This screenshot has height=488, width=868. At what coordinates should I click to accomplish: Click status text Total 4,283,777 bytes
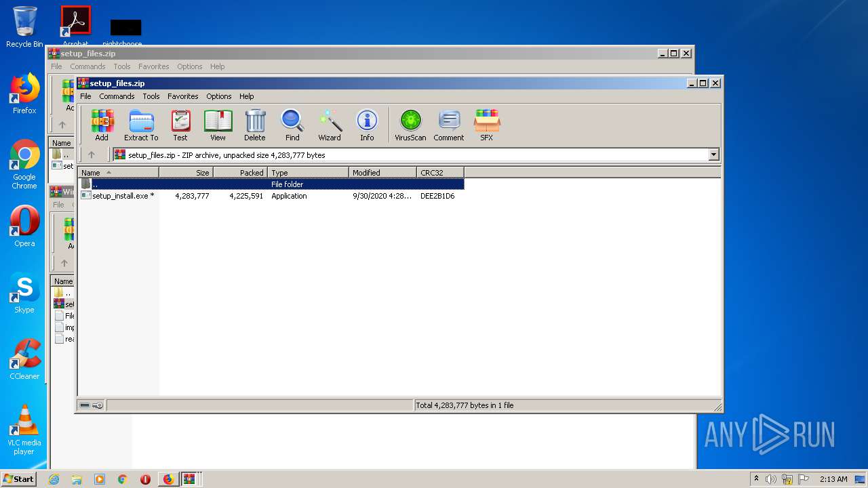click(465, 405)
